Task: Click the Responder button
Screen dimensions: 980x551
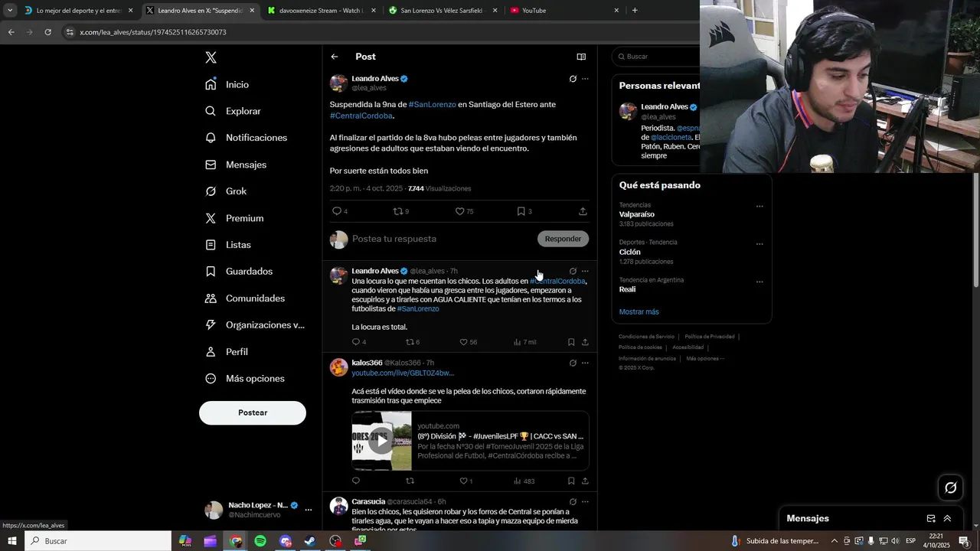Action: (x=563, y=239)
